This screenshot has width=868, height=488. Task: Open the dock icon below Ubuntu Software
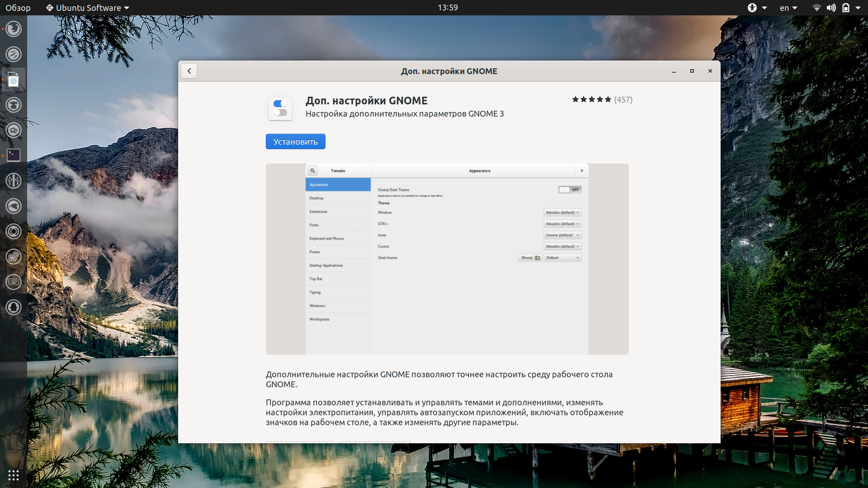tap(14, 105)
